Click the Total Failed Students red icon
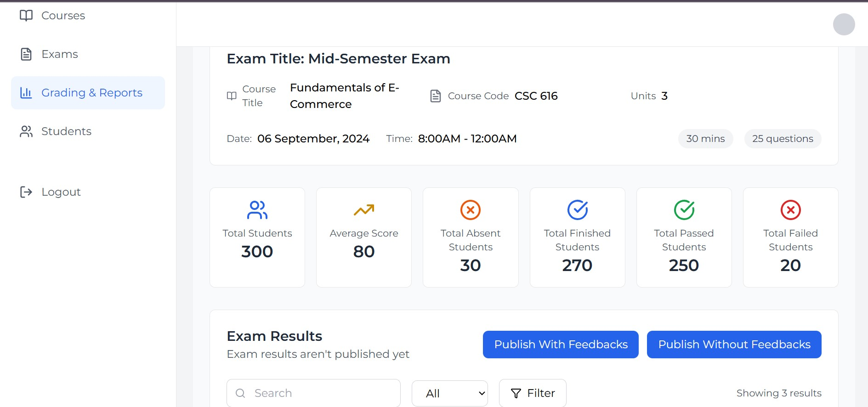Viewport: 868px width, 407px height. click(791, 210)
